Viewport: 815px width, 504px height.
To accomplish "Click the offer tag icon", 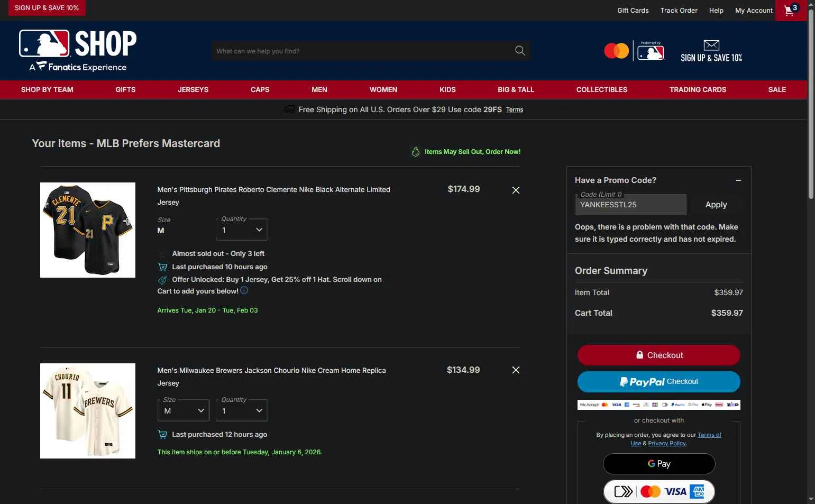I will point(162,280).
